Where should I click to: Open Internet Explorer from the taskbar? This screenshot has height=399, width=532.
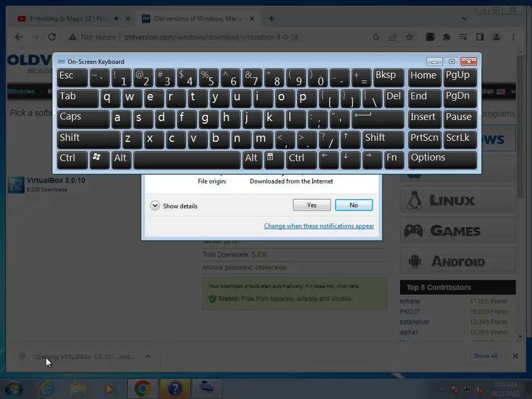46,389
